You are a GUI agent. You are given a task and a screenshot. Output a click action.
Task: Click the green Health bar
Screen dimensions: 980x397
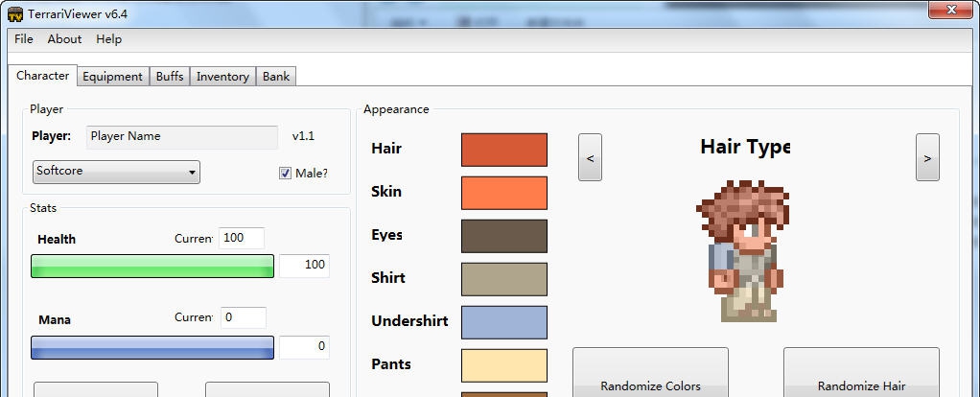coord(152,266)
